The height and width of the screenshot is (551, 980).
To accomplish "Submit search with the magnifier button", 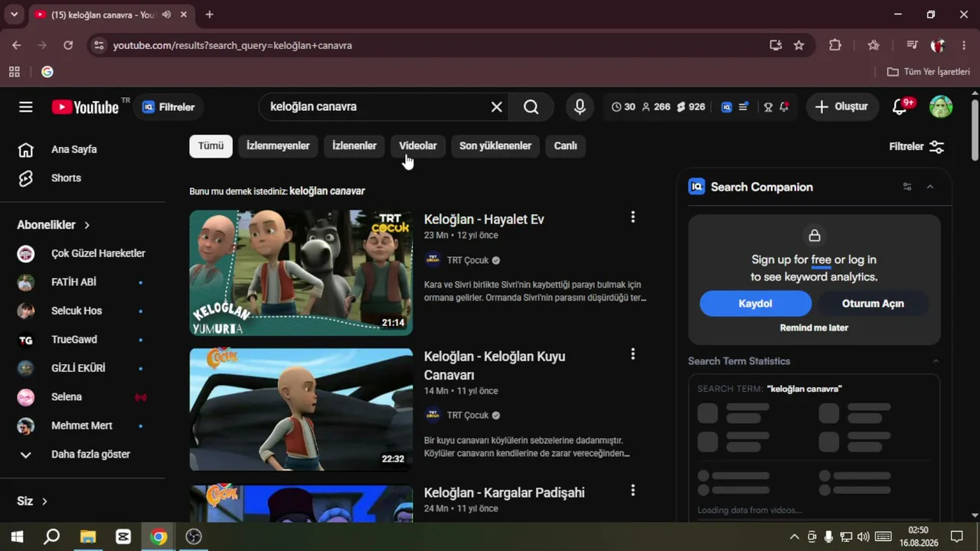I will coord(531,107).
